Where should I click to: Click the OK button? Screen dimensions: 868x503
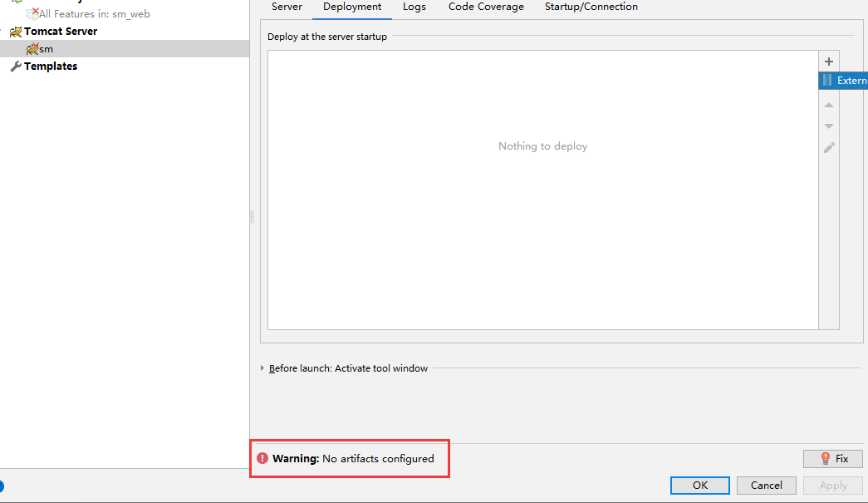tap(699, 486)
